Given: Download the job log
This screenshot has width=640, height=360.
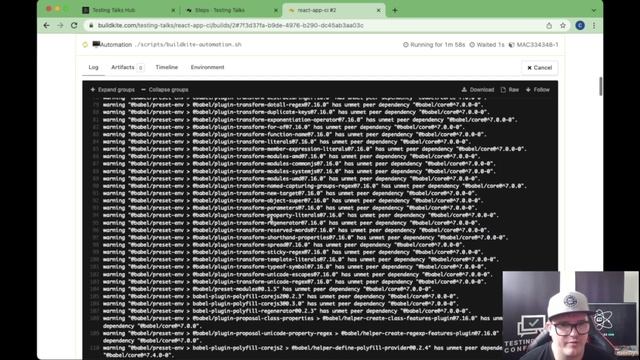Looking at the screenshot, I should [x=478, y=90].
